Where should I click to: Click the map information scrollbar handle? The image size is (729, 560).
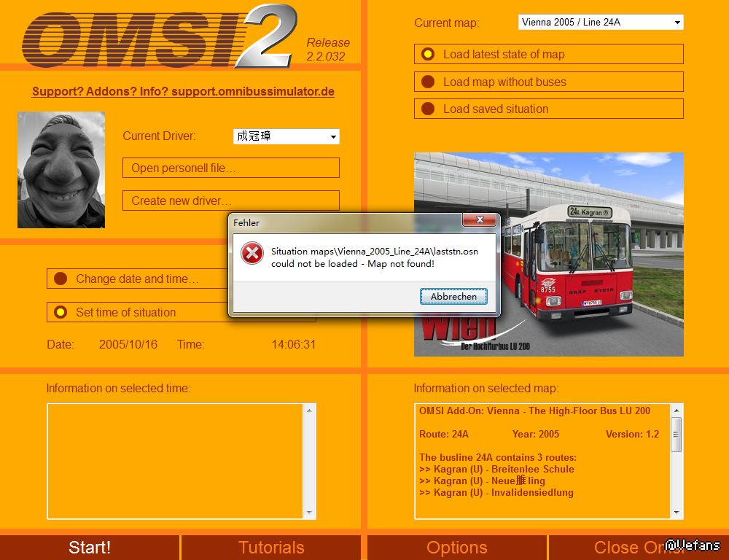pos(677,435)
